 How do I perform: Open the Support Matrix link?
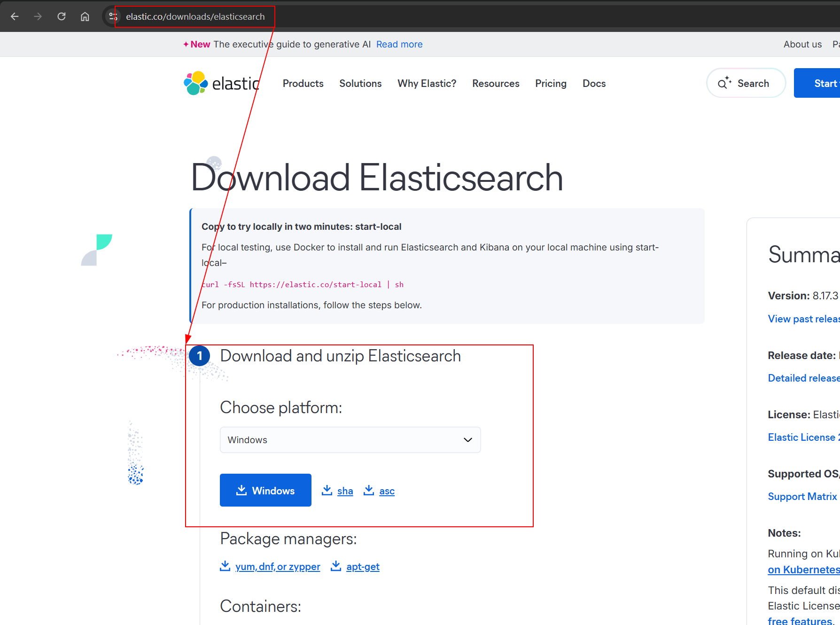click(802, 496)
